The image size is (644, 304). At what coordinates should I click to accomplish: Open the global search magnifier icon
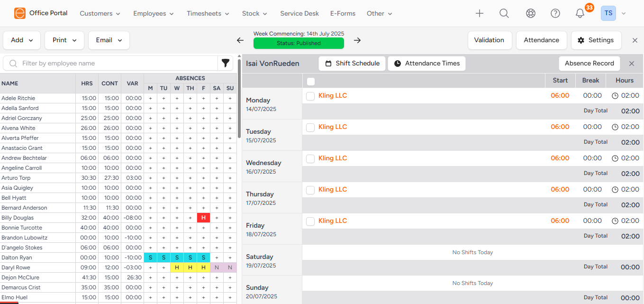pos(504,13)
